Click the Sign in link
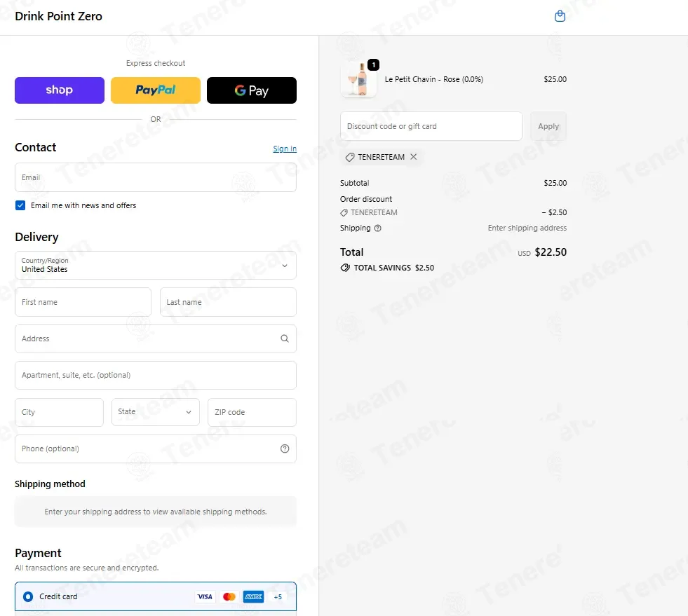This screenshot has width=688, height=616. pyautogui.click(x=285, y=149)
